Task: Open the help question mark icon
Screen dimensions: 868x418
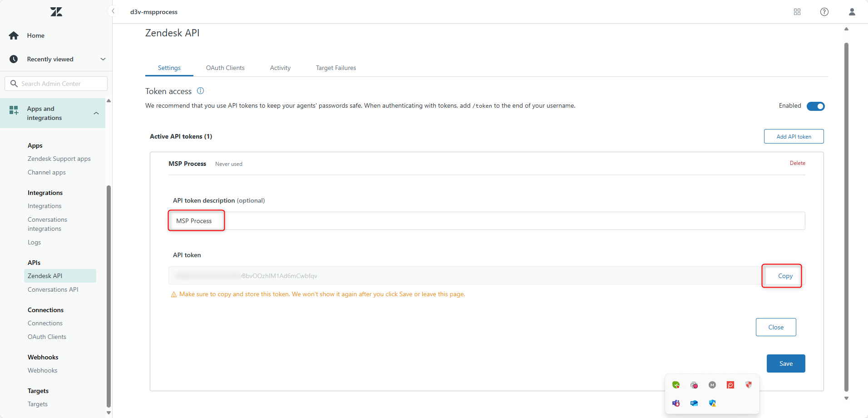Action: coord(824,12)
